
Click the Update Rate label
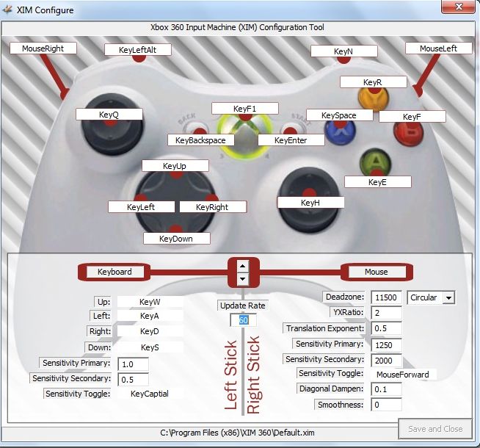coord(243,306)
